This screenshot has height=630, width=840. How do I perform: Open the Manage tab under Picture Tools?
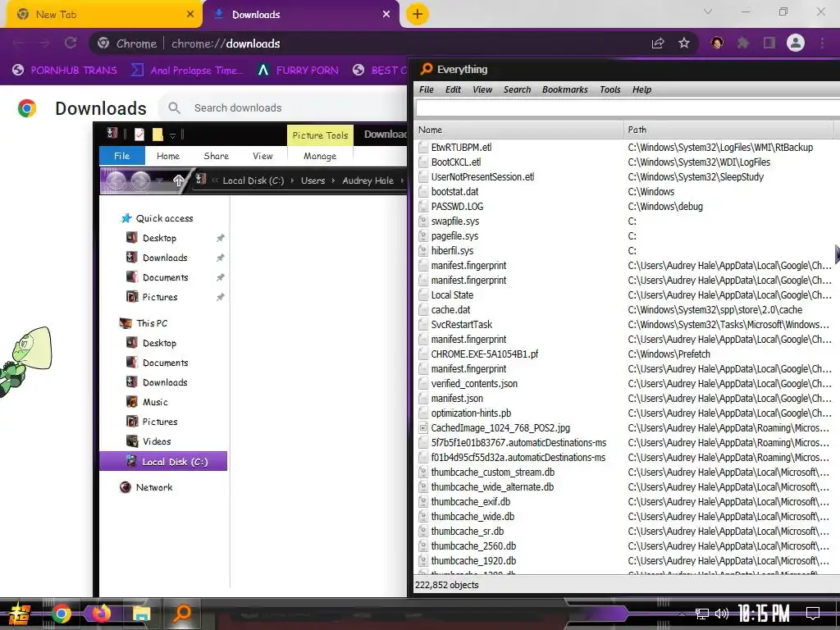pos(320,156)
